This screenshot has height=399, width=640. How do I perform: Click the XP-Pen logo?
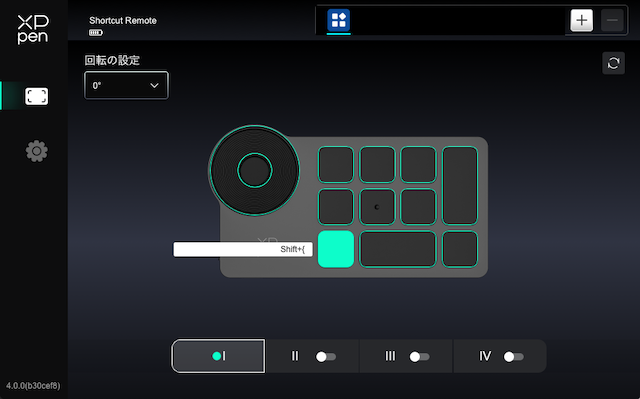tap(33, 29)
